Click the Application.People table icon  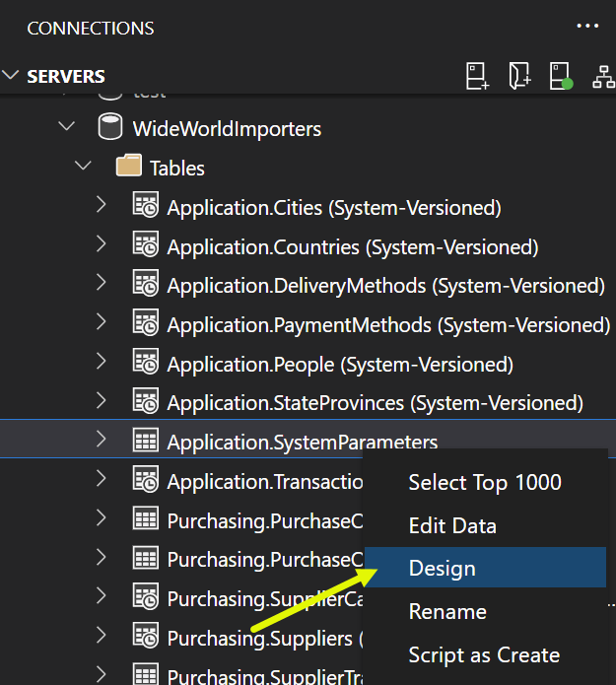146,362
